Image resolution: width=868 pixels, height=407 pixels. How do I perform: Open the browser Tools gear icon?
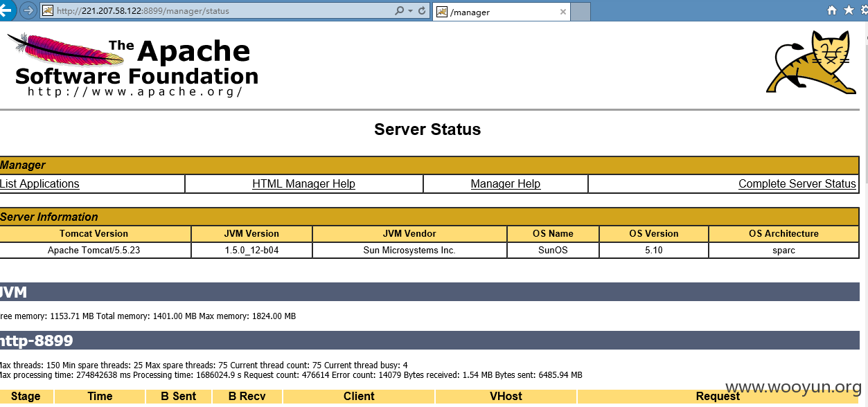864,10
